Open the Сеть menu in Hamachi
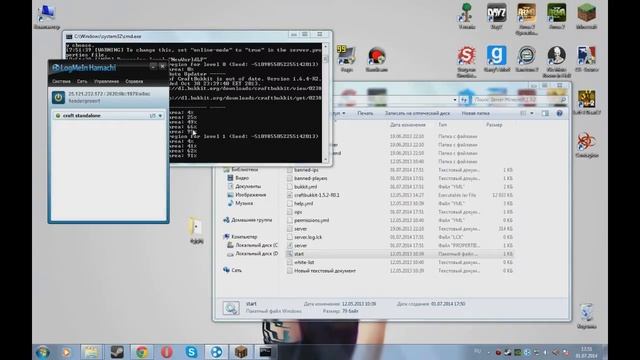This screenshot has height=360, width=640. click(82, 82)
